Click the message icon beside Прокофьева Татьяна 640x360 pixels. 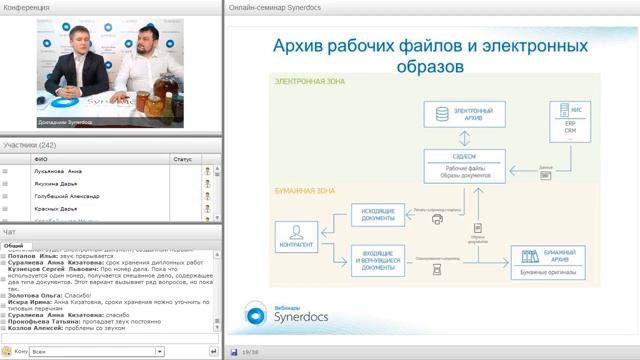(x=4, y=322)
